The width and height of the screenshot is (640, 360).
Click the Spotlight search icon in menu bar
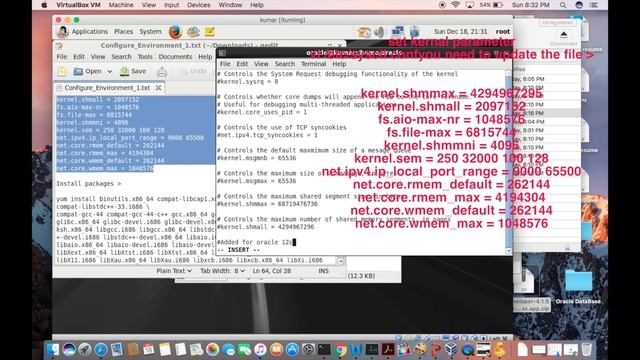click(563, 5)
